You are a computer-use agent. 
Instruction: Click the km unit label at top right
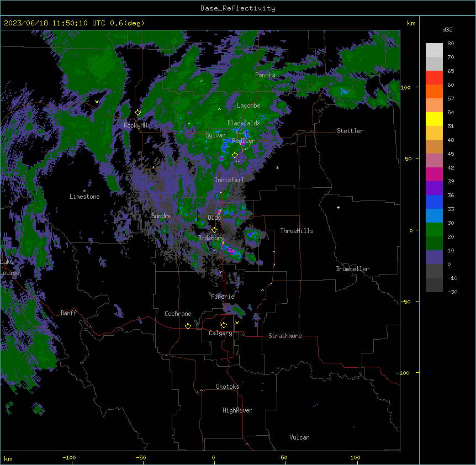(411, 23)
